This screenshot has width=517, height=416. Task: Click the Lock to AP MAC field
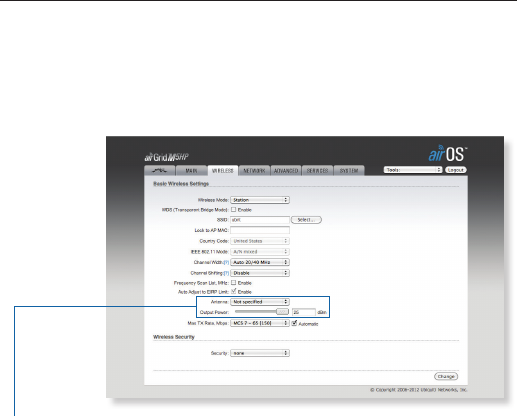tap(260, 230)
